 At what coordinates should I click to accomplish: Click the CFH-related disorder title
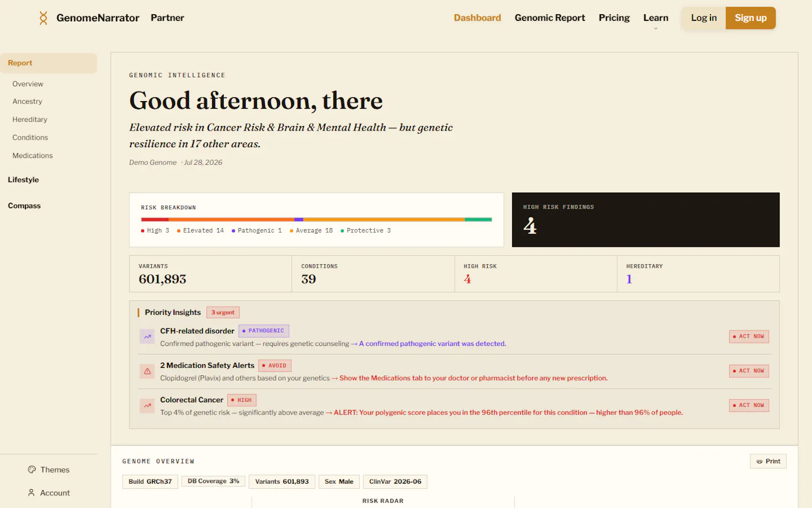[197, 331]
